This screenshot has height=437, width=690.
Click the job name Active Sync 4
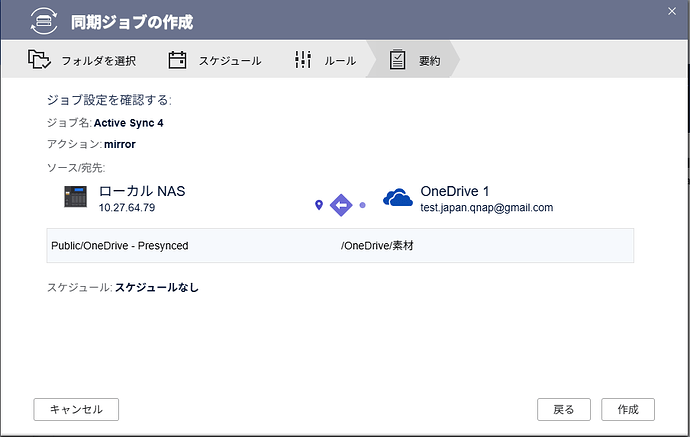128,123
